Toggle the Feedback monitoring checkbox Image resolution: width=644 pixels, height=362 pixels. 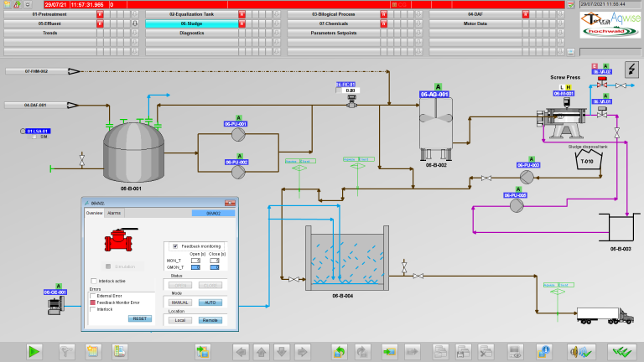175,246
